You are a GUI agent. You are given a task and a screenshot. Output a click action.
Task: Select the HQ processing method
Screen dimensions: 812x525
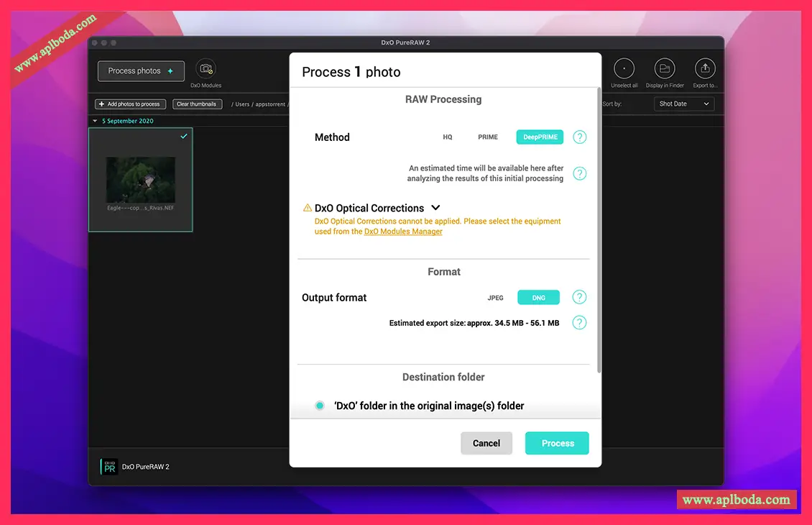tap(448, 137)
